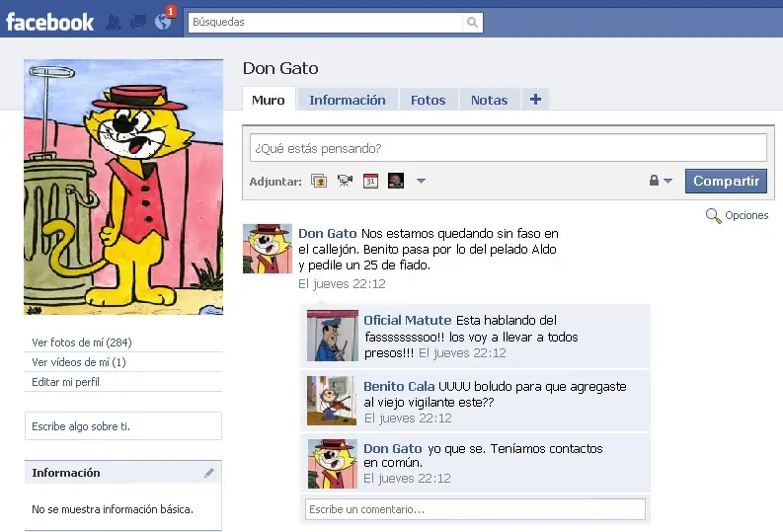Click the Información section header
Viewport: 783px width, 532px height.
[122, 473]
